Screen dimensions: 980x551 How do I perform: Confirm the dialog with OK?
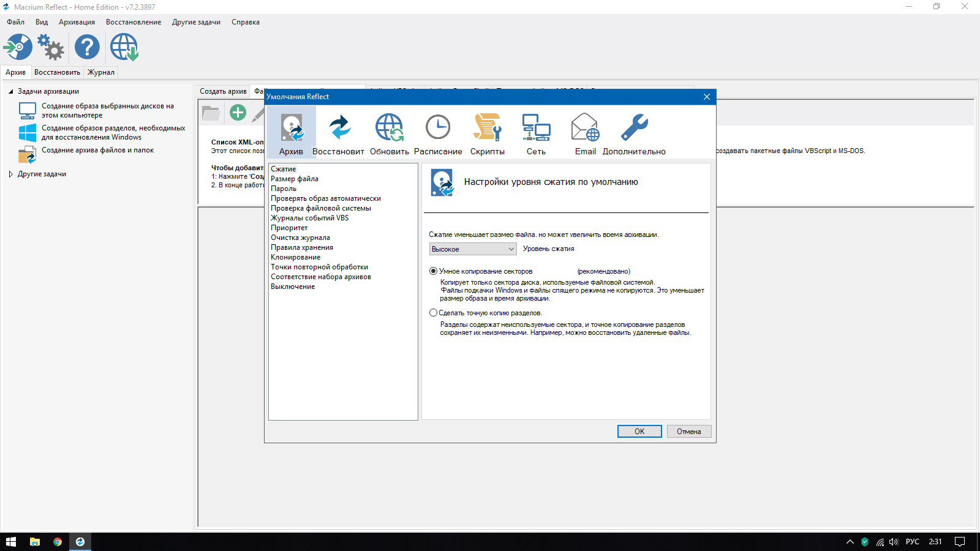[x=639, y=432]
